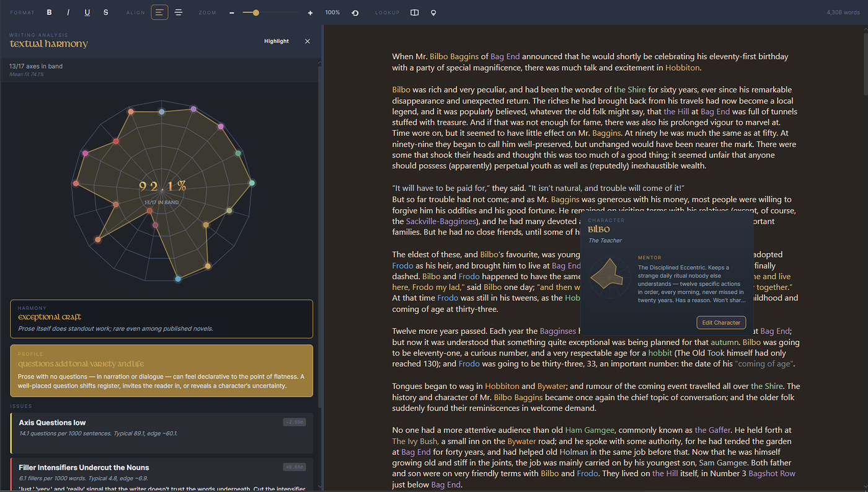868x492 pixels.
Task: Click the 13/17 axes in band text
Action: coord(36,66)
